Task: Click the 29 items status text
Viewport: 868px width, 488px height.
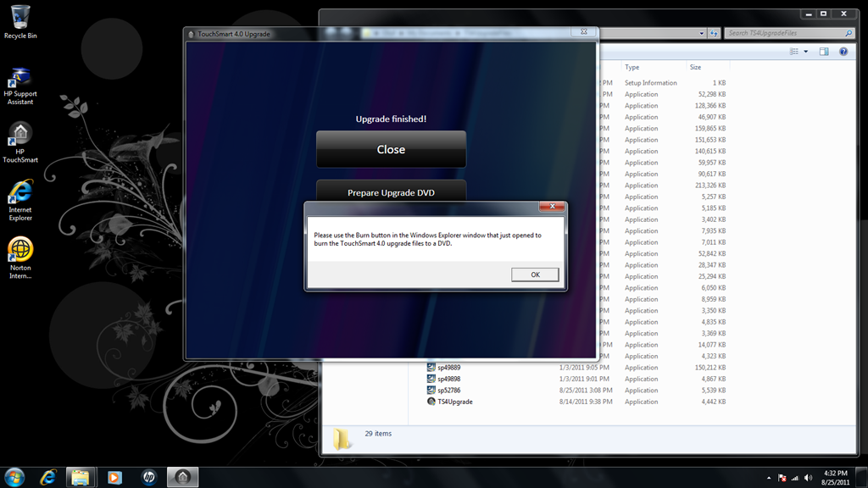Action: pyautogui.click(x=378, y=433)
